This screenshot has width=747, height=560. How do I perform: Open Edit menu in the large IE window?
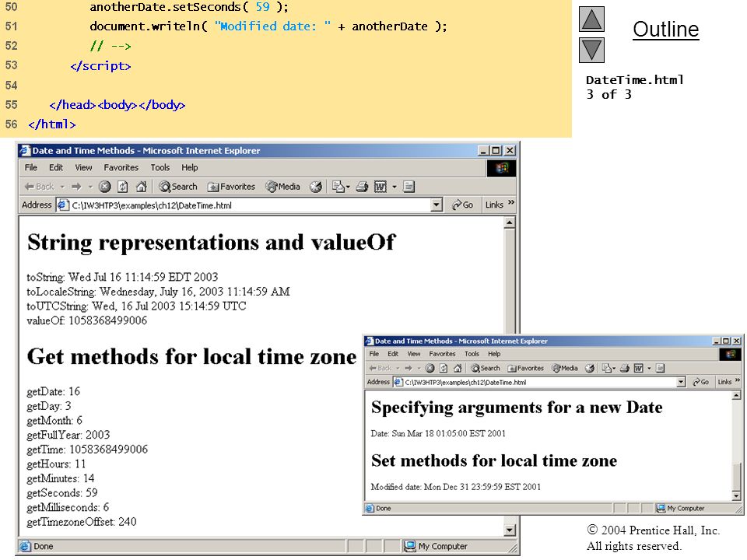click(x=56, y=168)
